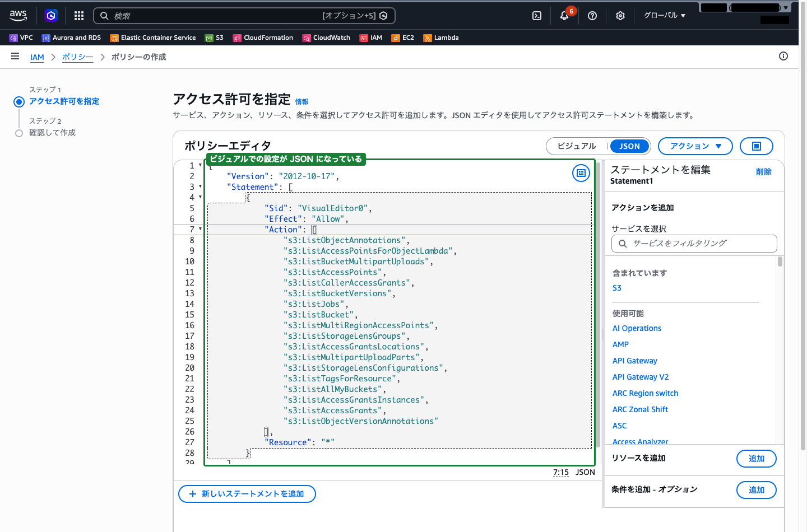Collapse the fold arrow at line 4
The image size is (807, 532).
coord(200,197)
